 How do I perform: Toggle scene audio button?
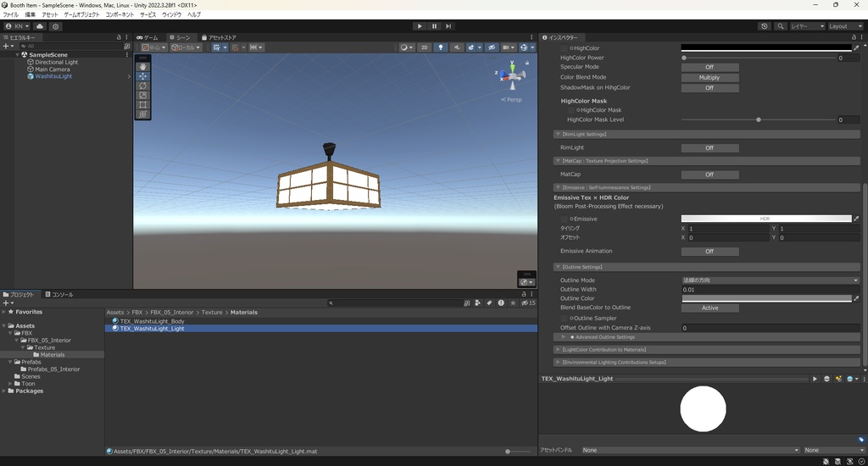(457, 47)
